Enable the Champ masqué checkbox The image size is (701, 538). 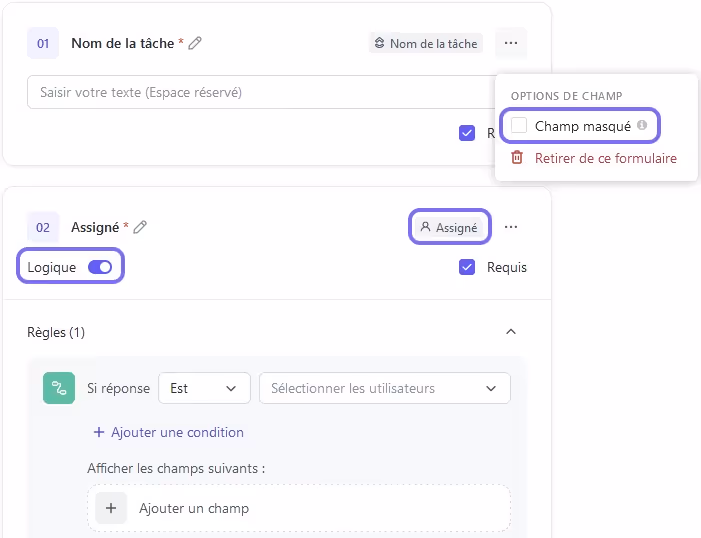click(519, 126)
